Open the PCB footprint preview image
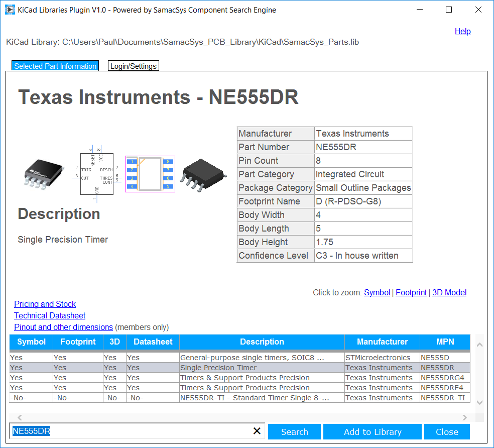The height and width of the screenshot is (448, 494). pos(150,174)
